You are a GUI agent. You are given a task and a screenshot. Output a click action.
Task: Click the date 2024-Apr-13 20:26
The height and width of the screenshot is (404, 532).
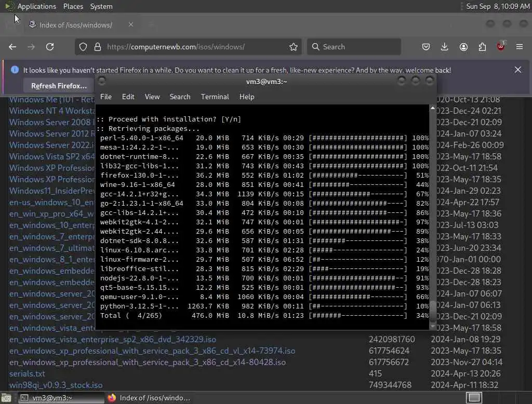(x=465, y=373)
